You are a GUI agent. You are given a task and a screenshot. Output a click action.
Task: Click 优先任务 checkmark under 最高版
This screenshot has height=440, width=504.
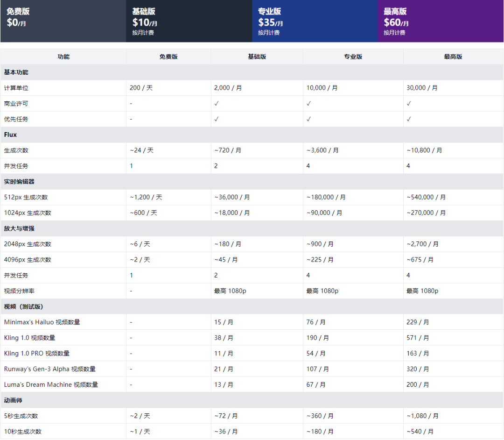click(408, 119)
